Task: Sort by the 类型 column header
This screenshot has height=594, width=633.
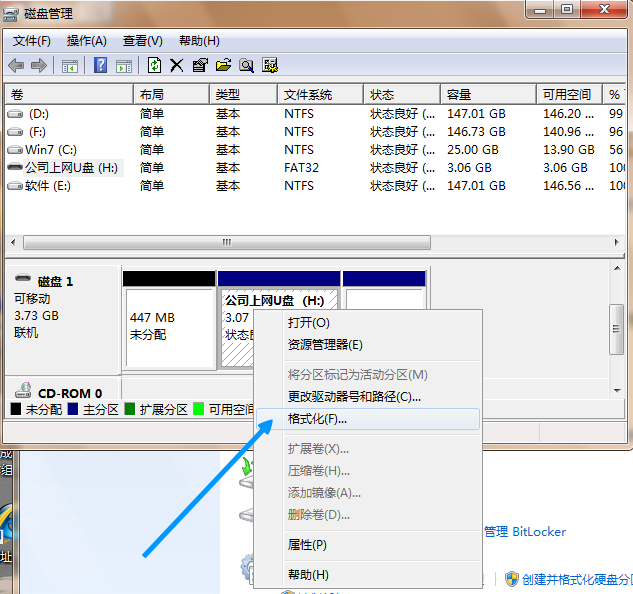Action: coord(243,95)
